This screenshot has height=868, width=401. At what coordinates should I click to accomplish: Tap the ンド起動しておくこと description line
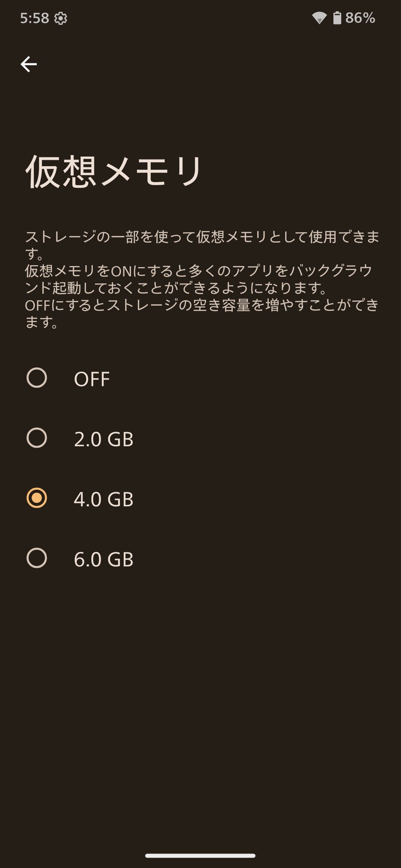coord(176,288)
